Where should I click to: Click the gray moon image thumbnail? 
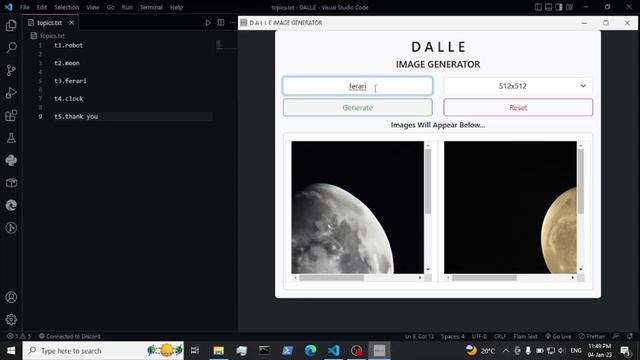pyautogui.click(x=358, y=207)
